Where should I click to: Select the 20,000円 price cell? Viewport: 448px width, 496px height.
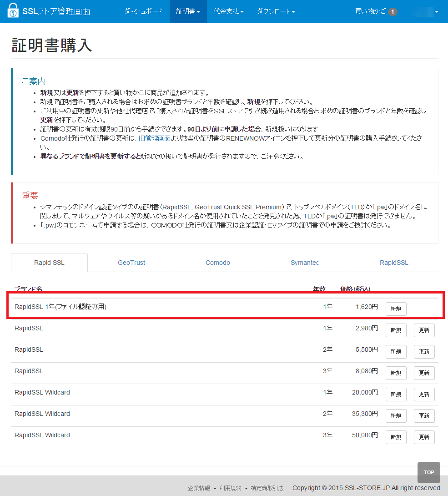click(365, 392)
